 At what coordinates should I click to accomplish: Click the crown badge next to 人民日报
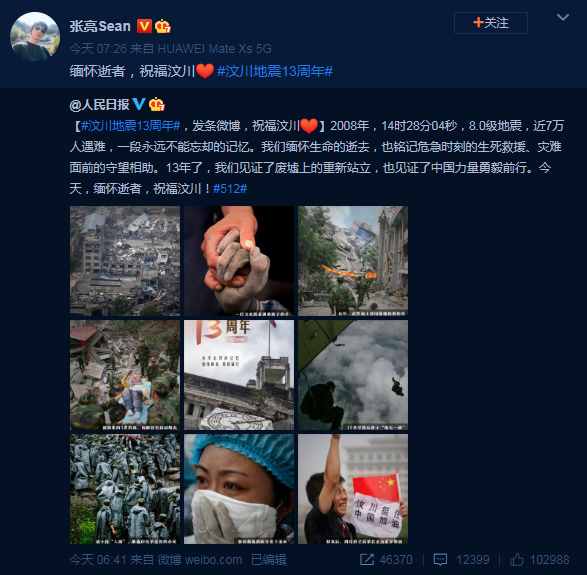click(x=156, y=104)
